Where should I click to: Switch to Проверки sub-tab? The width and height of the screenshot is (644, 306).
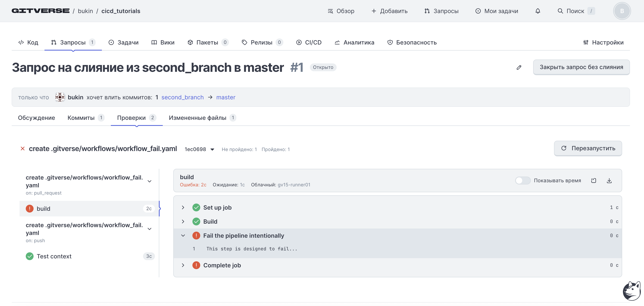click(x=136, y=118)
